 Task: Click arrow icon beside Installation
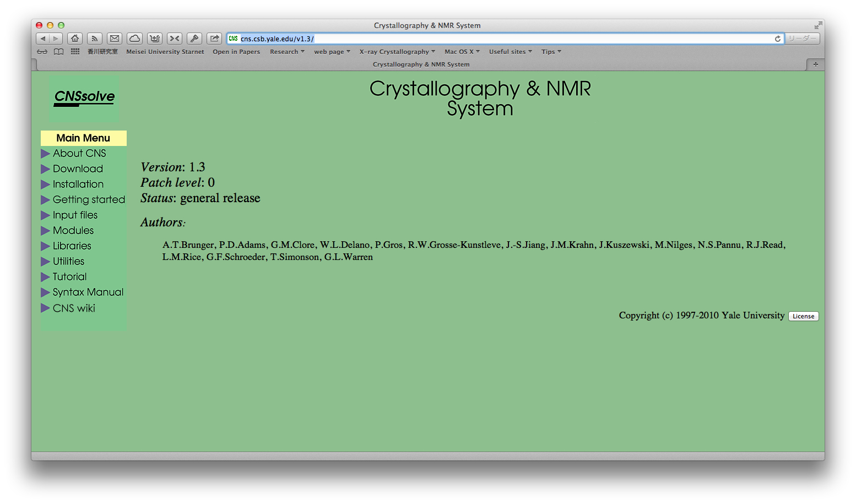(46, 185)
